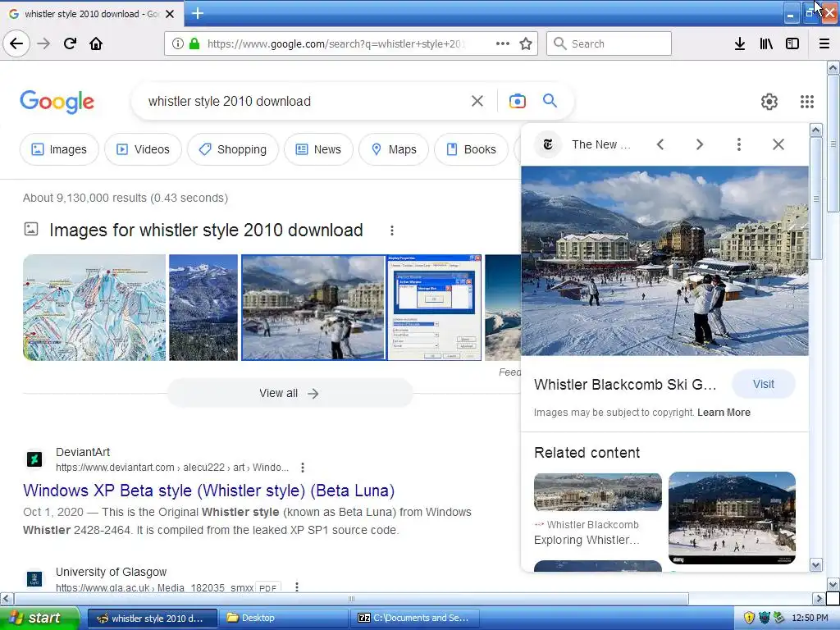Click the green padlock security icon

194,43
